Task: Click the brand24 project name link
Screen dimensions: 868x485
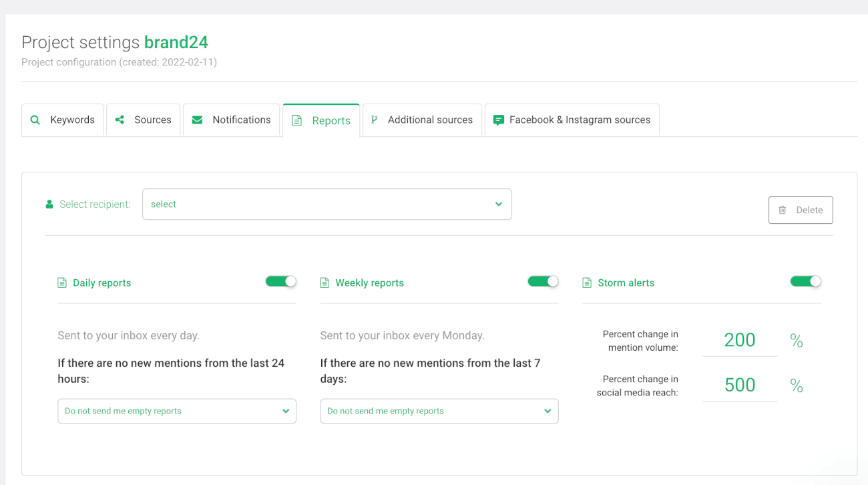Action: 176,42
